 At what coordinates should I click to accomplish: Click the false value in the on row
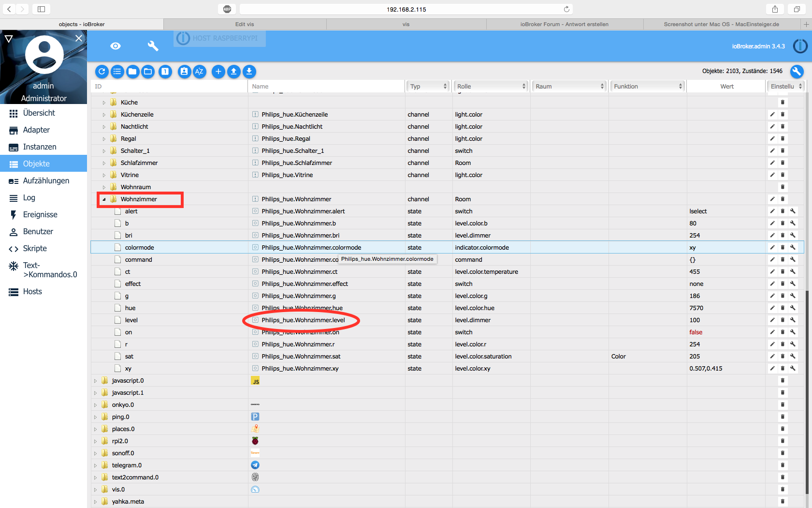tap(696, 332)
